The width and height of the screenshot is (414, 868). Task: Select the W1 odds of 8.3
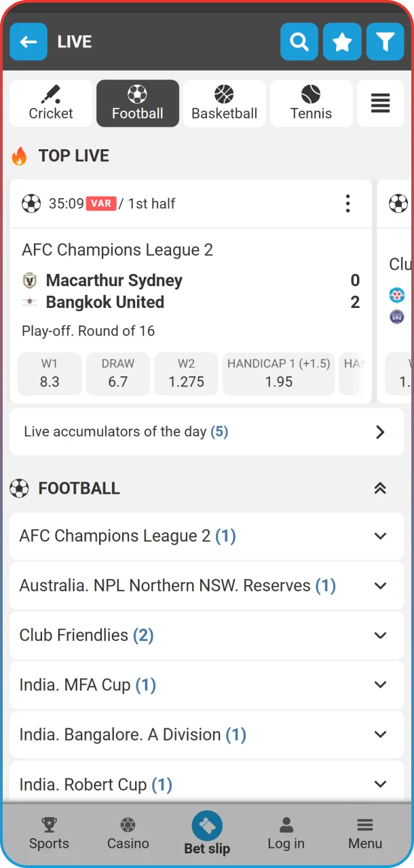click(49, 374)
